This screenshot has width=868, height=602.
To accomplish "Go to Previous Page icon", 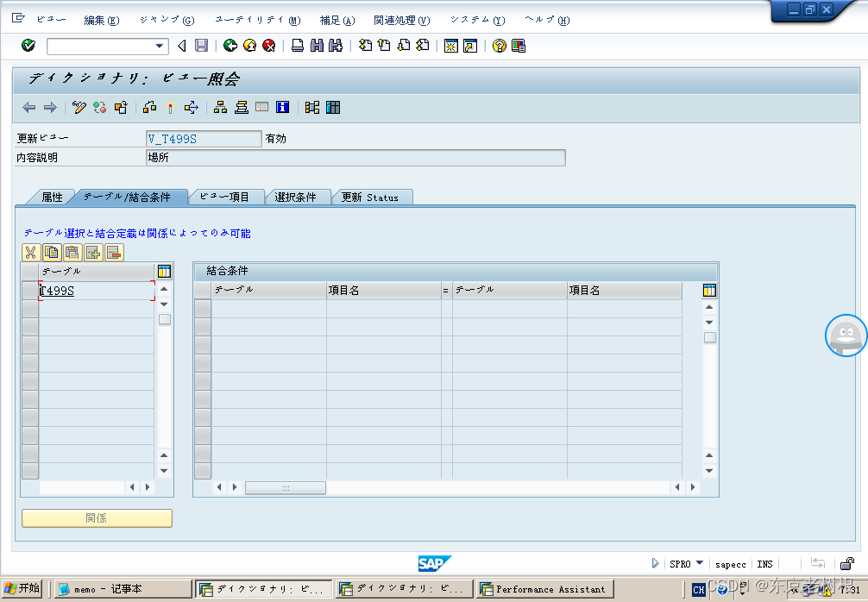I will (x=384, y=46).
